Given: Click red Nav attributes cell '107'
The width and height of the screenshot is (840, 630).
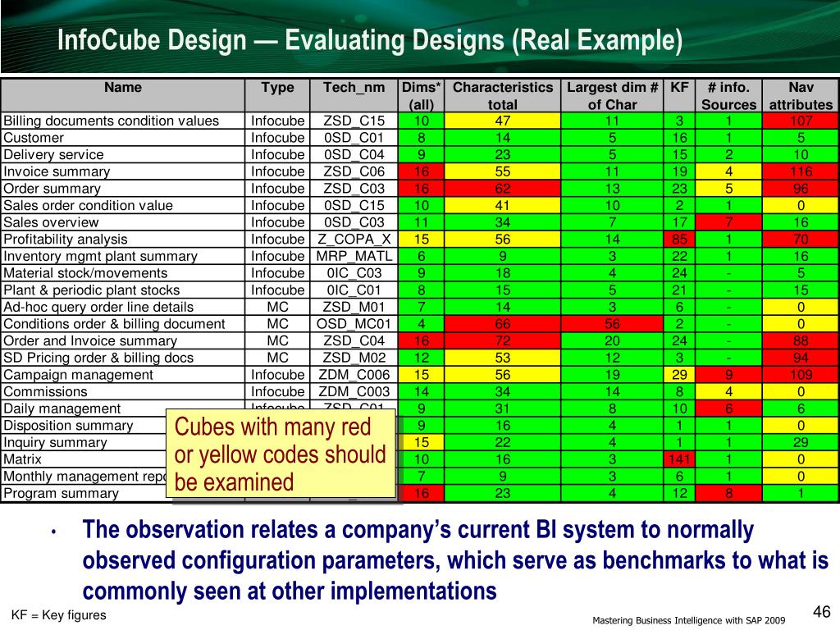Looking at the screenshot, I should (801, 121).
